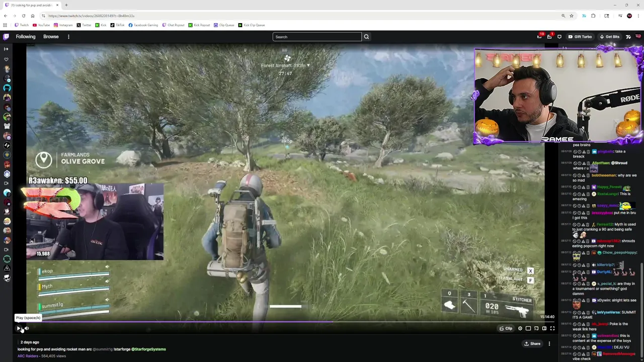The image size is (644, 362).
Task: Click the video seek progress bar
Action: pyautogui.click(x=285, y=322)
